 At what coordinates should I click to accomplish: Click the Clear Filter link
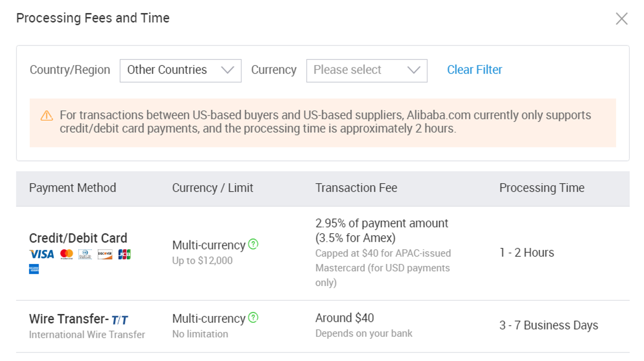click(x=474, y=70)
